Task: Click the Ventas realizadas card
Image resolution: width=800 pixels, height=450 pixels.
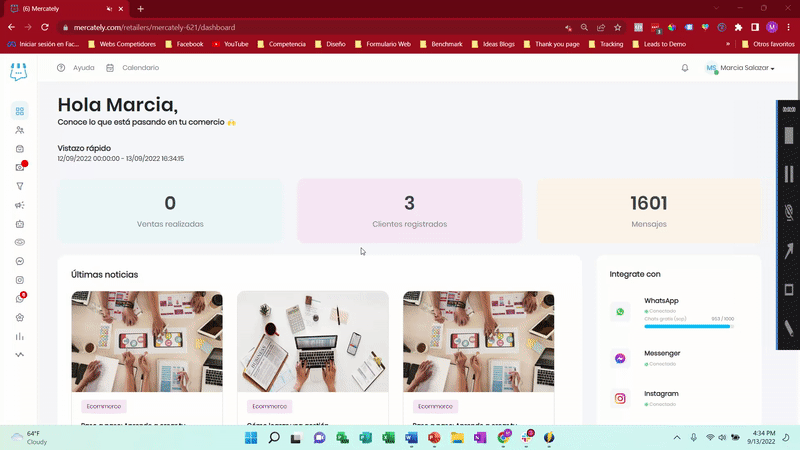Action: coord(170,211)
